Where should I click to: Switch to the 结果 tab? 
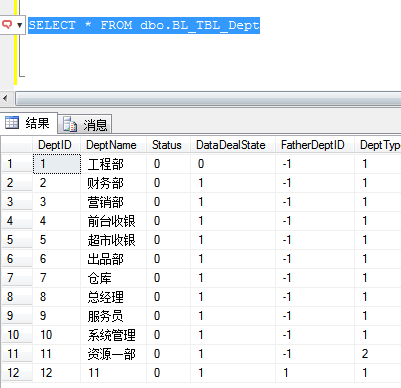pos(29,123)
